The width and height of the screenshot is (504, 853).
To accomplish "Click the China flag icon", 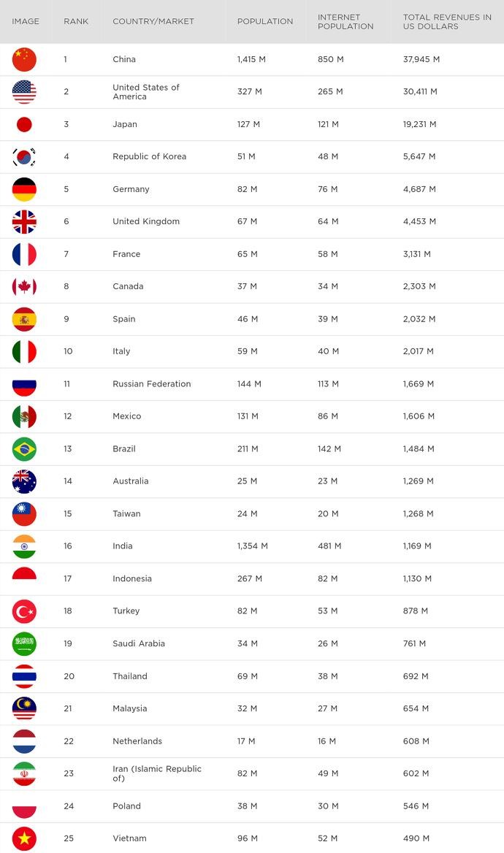I will click(x=24, y=59).
